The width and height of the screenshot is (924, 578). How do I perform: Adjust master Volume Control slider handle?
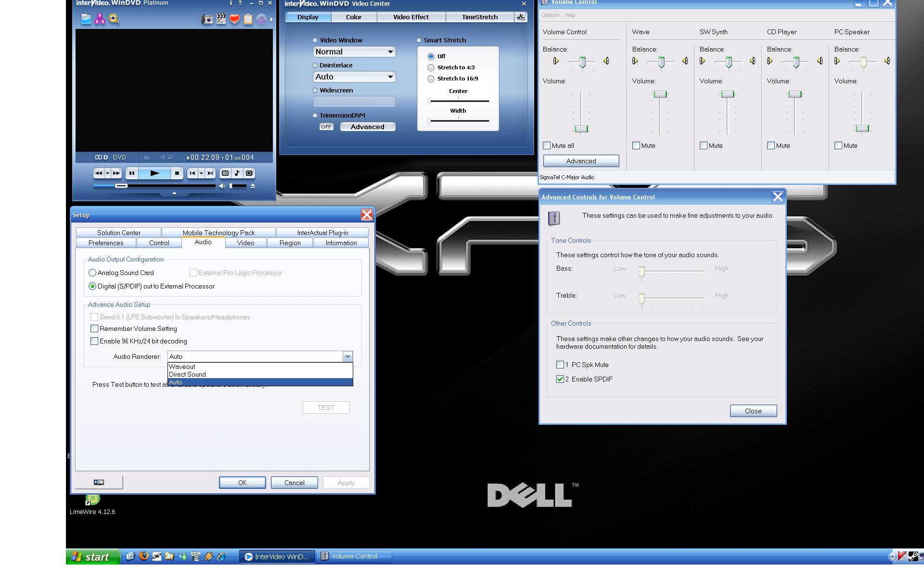pyautogui.click(x=581, y=129)
